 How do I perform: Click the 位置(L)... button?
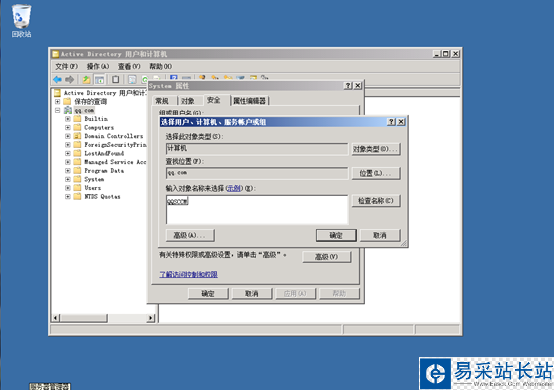tap(376, 173)
